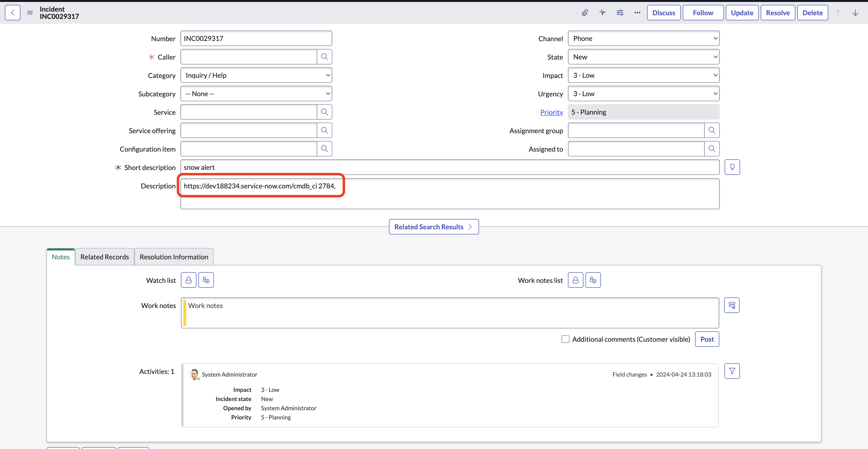Add me to the Watch list person icon
This screenshot has height=449, width=868.
[x=206, y=279]
